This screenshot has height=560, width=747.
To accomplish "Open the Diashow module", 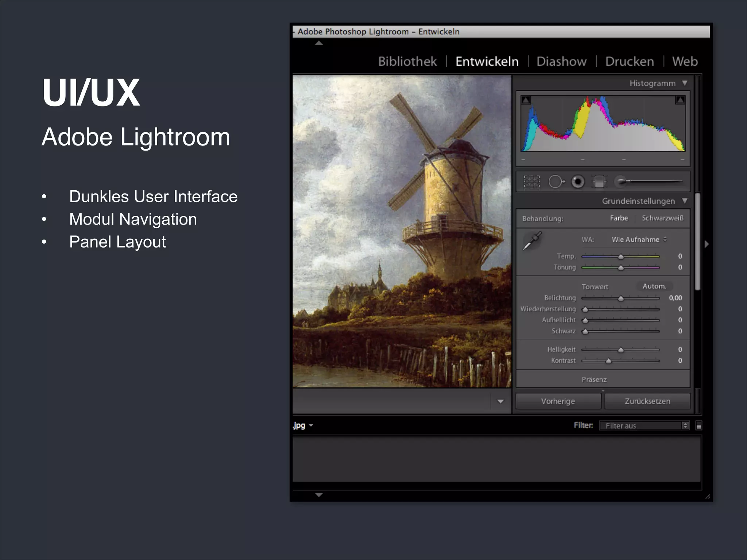I will point(562,61).
